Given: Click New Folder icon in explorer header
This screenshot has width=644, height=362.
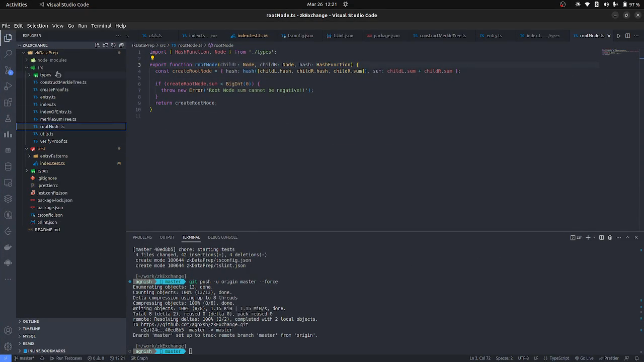Looking at the screenshot, I should pos(105,45).
